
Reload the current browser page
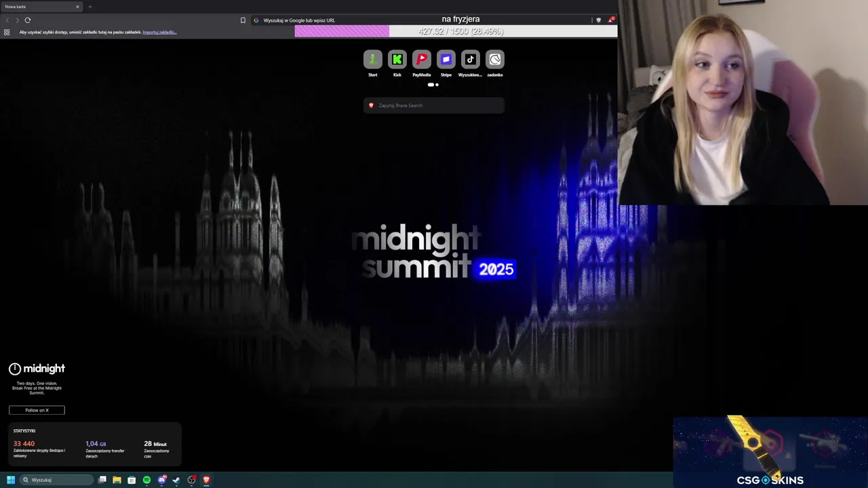coord(28,20)
